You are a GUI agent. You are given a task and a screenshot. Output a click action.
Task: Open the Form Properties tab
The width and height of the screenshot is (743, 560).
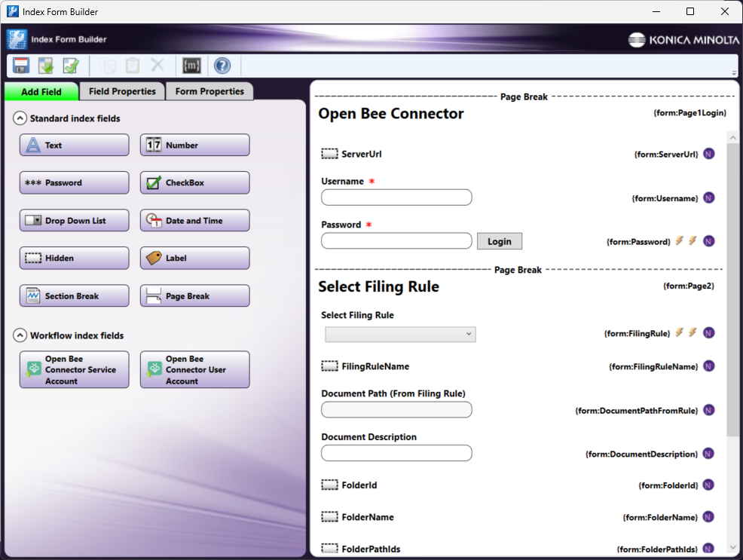tap(209, 90)
